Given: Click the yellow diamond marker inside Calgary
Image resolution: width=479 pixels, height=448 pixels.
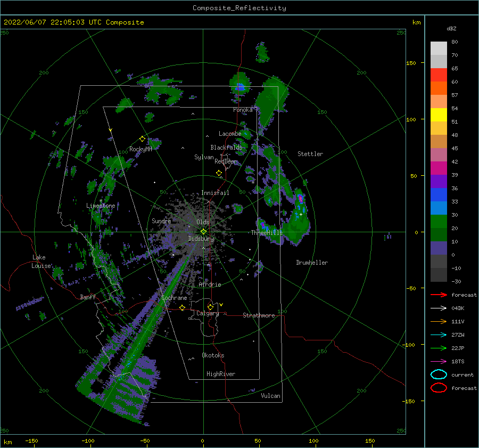Looking at the screenshot, I should (210, 307).
